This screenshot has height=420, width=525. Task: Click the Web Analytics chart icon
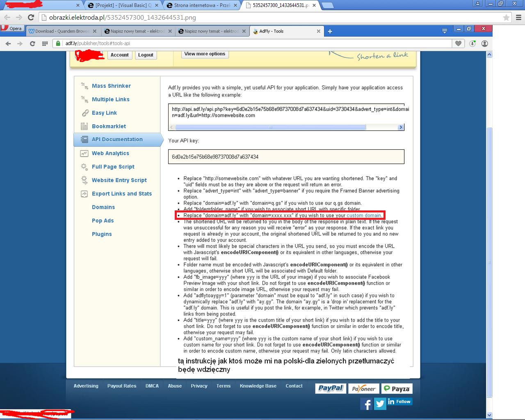coord(84,153)
